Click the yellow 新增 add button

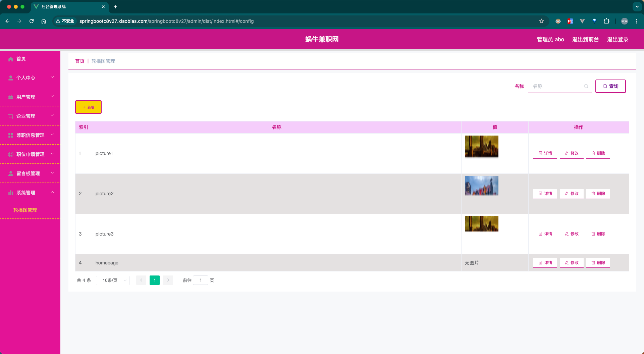88,107
